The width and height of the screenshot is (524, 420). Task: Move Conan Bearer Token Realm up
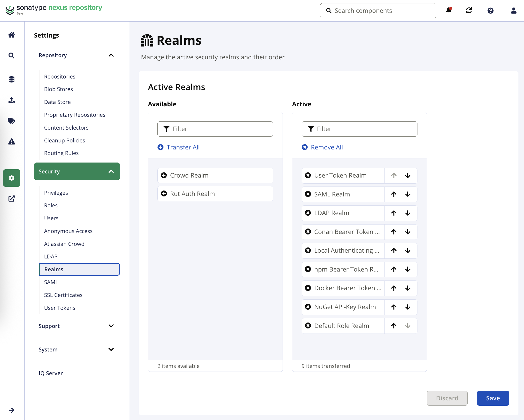tap(394, 232)
